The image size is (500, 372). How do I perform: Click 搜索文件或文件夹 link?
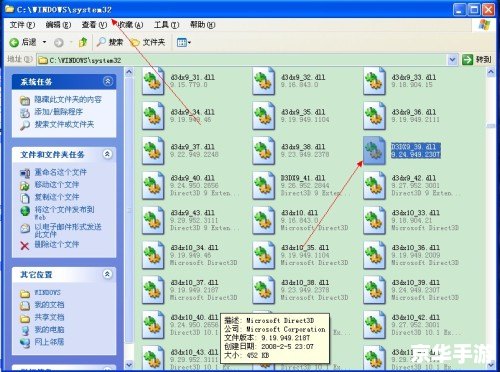pos(64,125)
